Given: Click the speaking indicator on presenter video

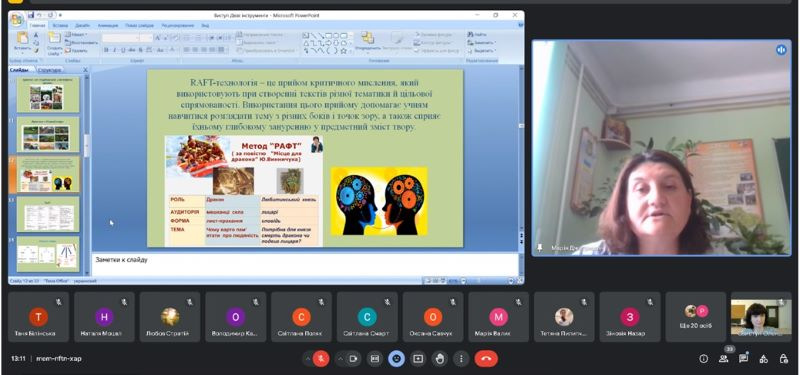Looking at the screenshot, I should [x=781, y=49].
